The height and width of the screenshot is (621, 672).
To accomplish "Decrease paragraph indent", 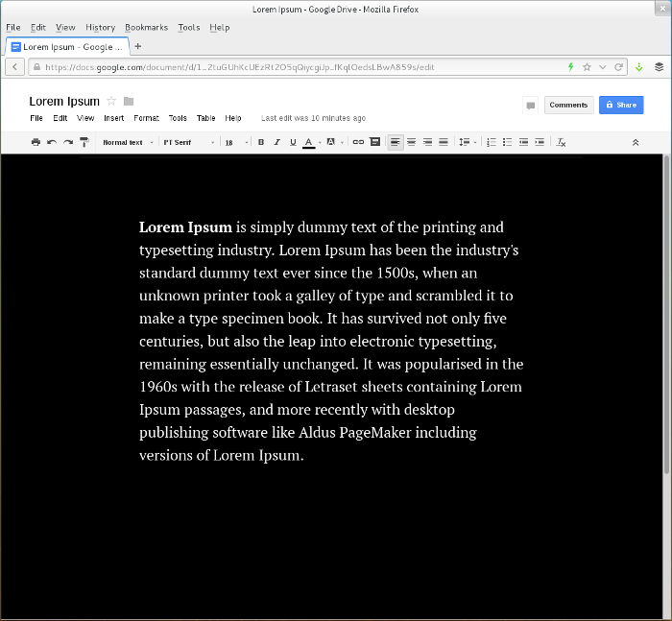I will tap(523, 142).
